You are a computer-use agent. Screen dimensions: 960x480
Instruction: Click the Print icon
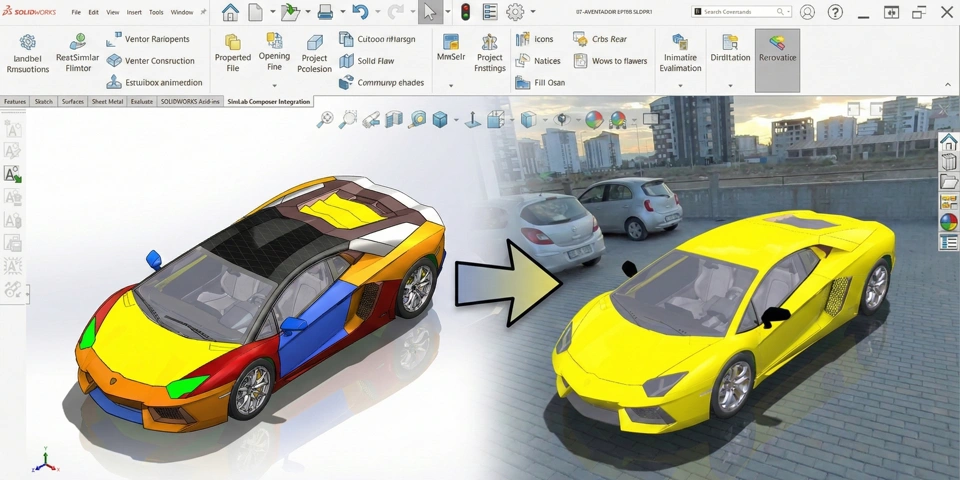click(x=325, y=12)
